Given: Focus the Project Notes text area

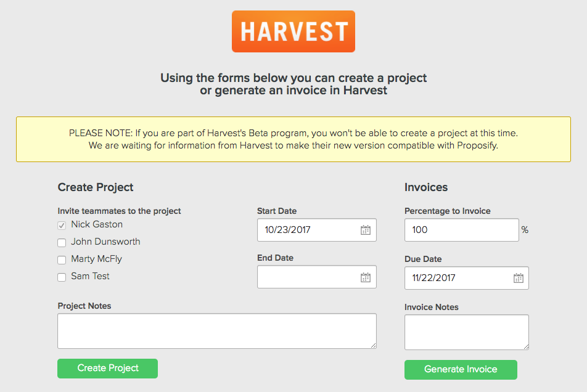Looking at the screenshot, I should (216, 331).
